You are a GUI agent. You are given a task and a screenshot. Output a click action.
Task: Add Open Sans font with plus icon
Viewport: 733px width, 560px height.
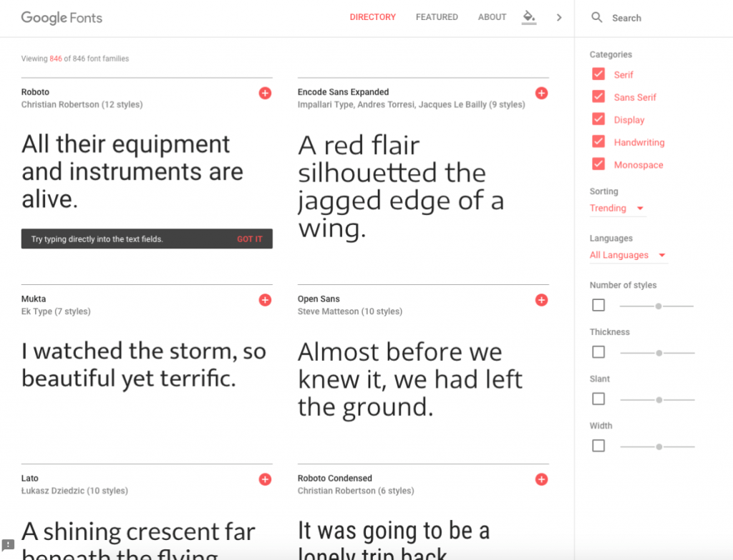tap(541, 300)
